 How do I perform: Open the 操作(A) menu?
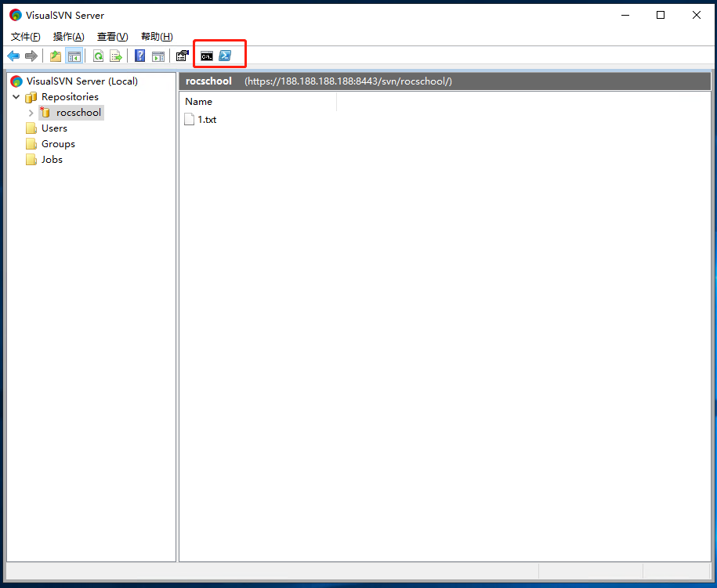(69, 37)
